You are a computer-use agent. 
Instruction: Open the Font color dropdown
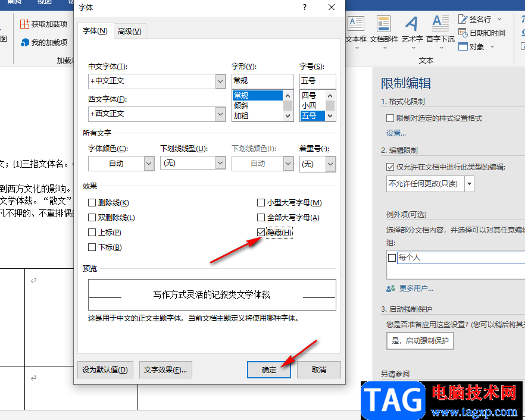tap(149, 164)
